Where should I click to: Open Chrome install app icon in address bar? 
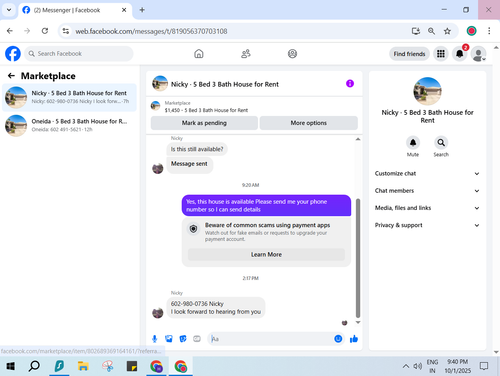point(415,31)
